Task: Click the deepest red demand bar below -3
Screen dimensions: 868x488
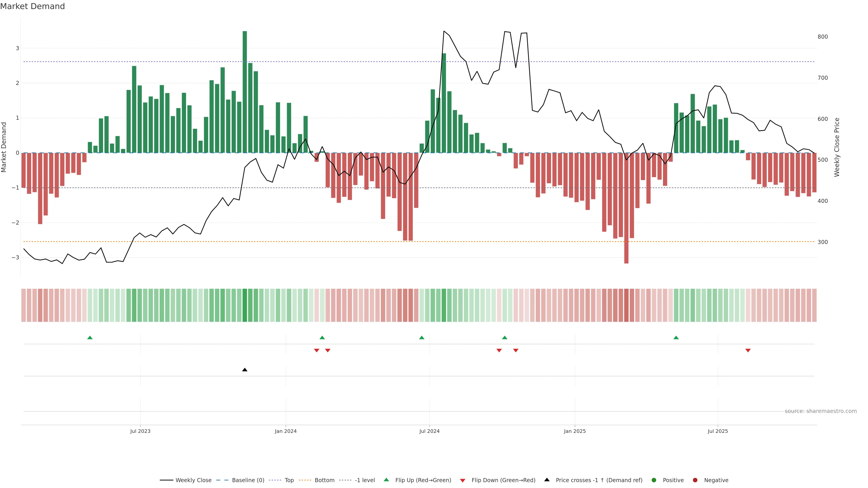Action: click(626, 209)
